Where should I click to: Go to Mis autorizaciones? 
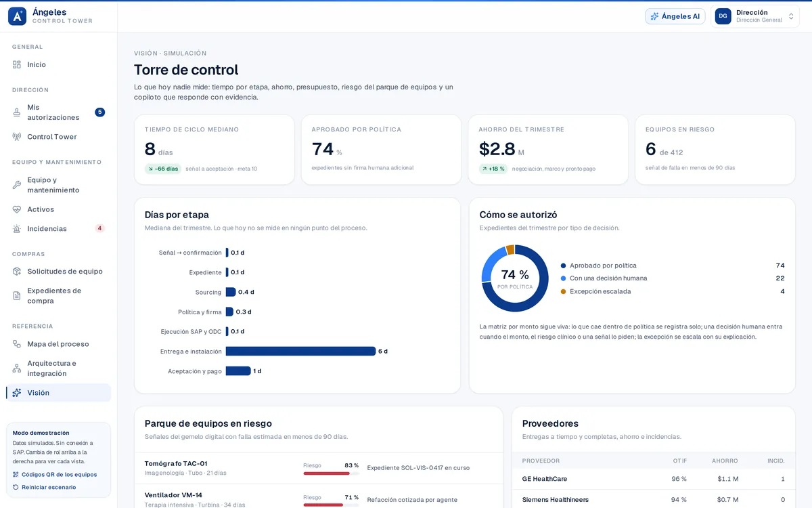click(x=58, y=112)
